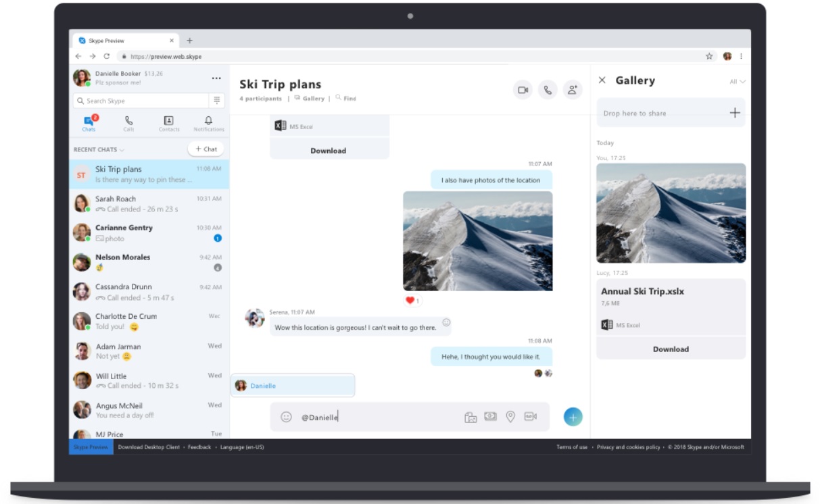The width and height of the screenshot is (820, 504).
Task: Open the Charlotte De Crum conversation
Action: (149, 321)
